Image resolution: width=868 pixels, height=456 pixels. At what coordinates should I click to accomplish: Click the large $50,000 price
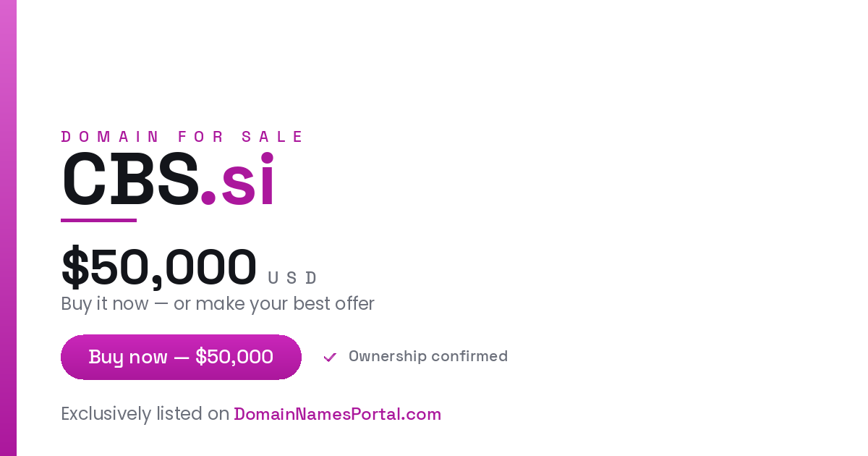click(x=159, y=267)
